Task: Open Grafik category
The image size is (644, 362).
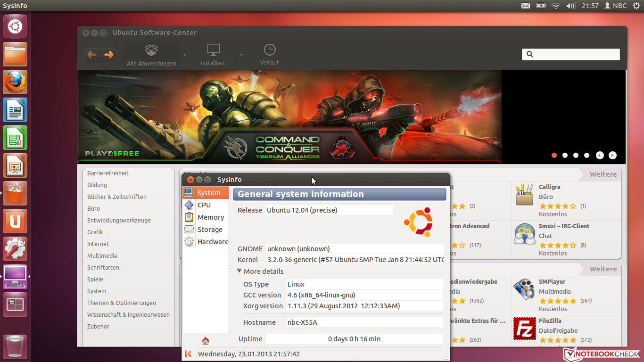Action: point(95,232)
